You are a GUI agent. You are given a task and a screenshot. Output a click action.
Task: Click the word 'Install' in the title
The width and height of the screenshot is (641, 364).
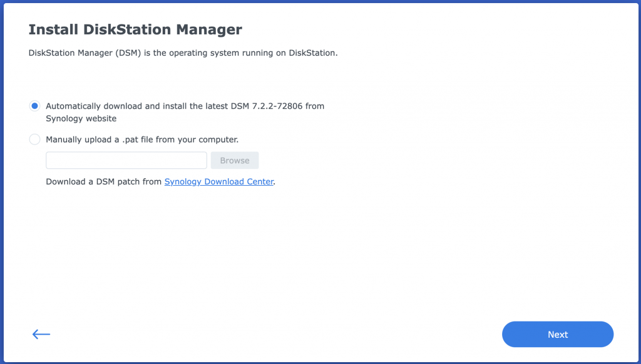(x=52, y=29)
